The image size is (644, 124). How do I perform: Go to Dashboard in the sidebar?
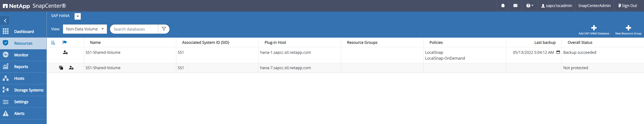click(23, 32)
